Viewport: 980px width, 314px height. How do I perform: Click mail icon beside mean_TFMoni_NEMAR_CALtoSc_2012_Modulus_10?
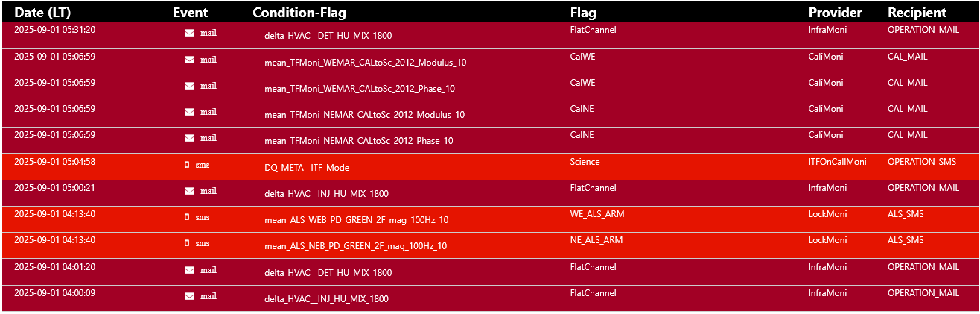click(x=189, y=112)
